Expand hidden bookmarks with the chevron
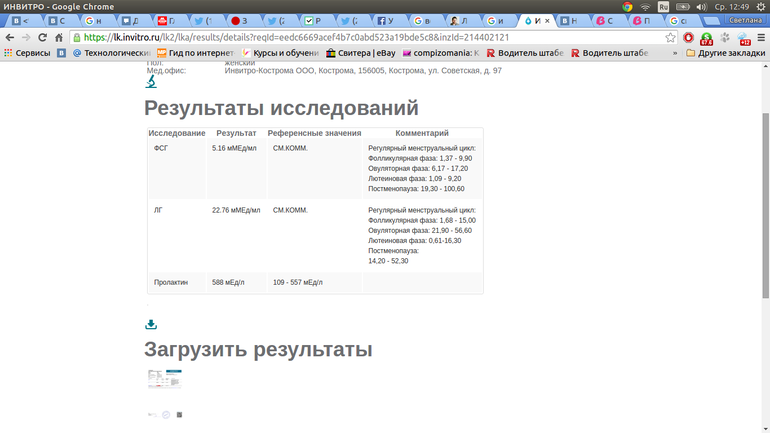The width and height of the screenshot is (770, 433). pyautogui.click(x=675, y=53)
